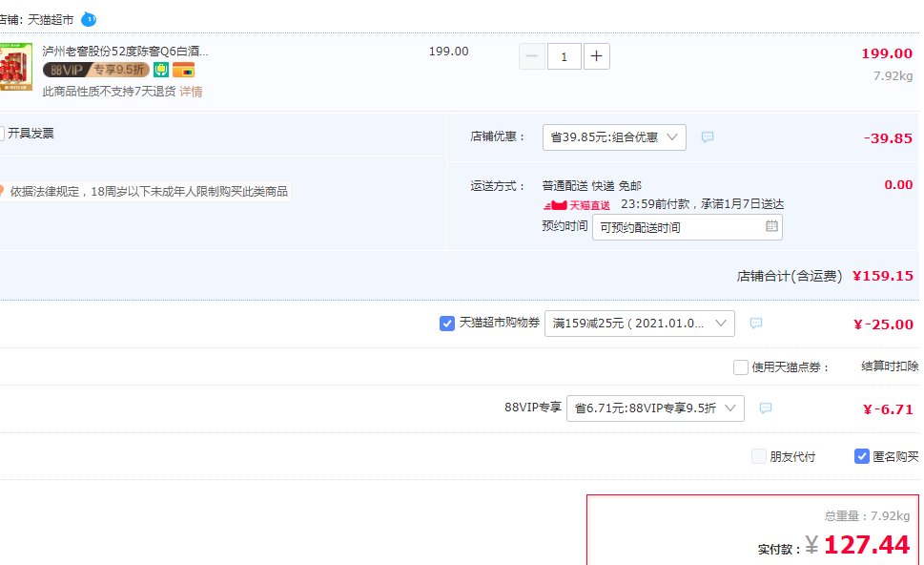This screenshot has height=565, width=924.
Task: Click the 结算时扣除 text
Action: pos(890,366)
